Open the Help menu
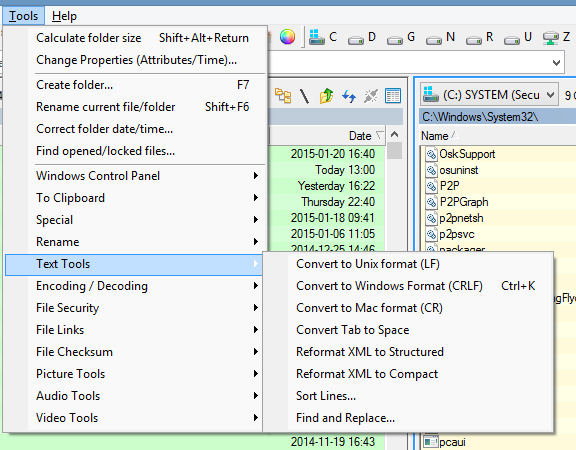The width and height of the screenshot is (576, 450). [64, 16]
